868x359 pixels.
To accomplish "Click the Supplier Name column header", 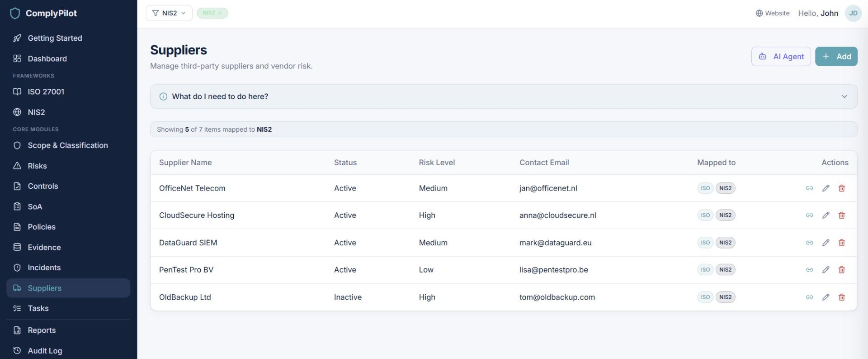I will click(185, 163).
